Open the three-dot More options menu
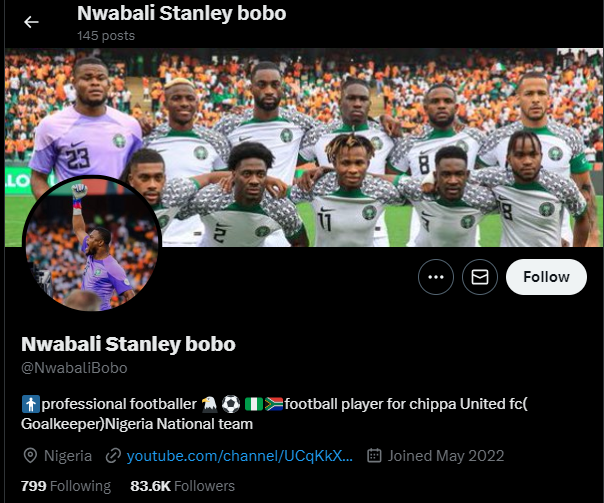This screenshot has height=503, width=604. pyautogui.click(x=436, y=277)
